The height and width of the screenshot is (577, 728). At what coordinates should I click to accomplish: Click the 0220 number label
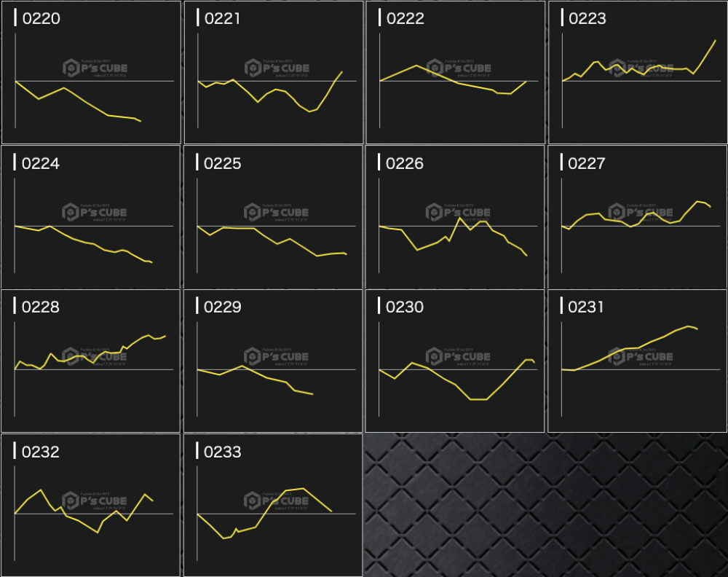click(x=41, y=19)
